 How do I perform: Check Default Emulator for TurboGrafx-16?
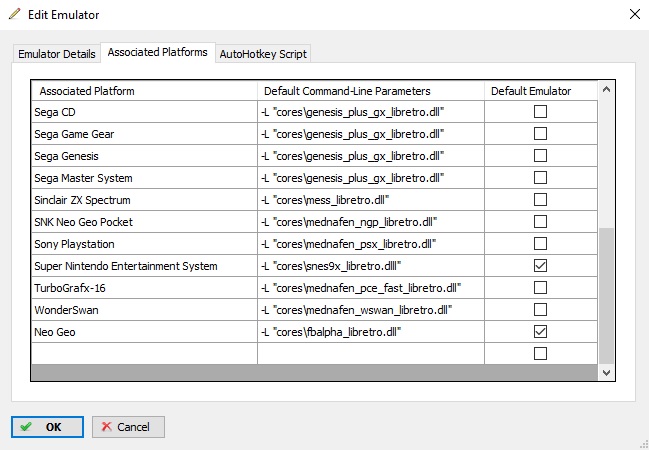pyautogui.click(x=540, y=287)
